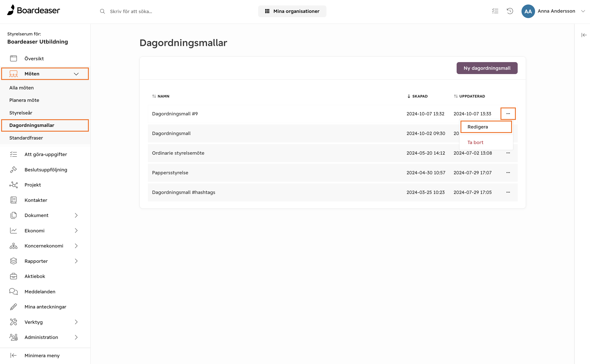Open Översikt icon in sidebar

click(14, 58)
